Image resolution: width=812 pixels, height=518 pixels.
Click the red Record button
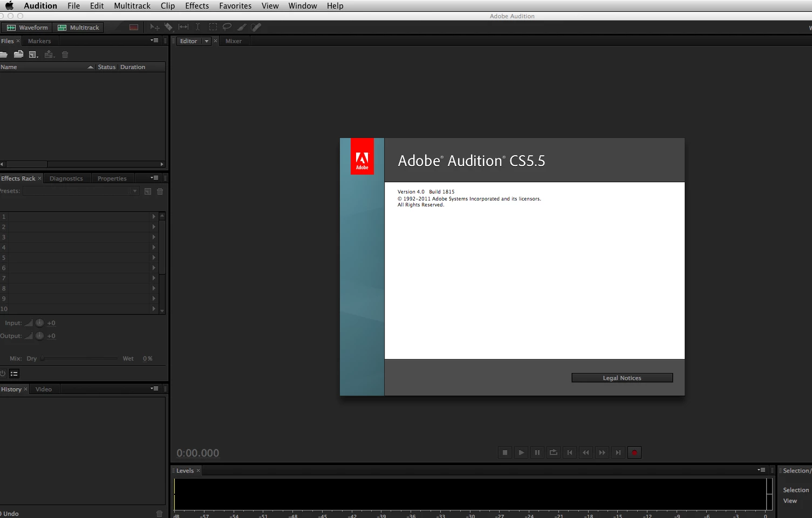634,453
